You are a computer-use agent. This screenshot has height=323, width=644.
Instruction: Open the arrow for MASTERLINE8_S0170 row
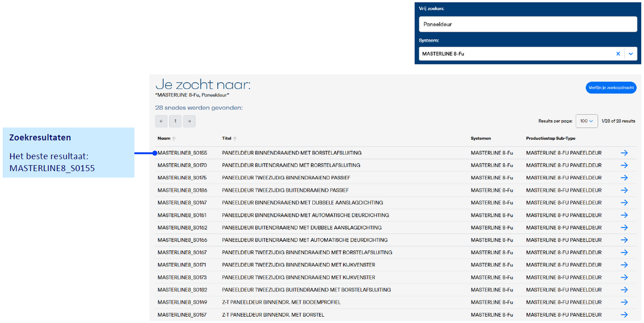[x=624, y=165]
